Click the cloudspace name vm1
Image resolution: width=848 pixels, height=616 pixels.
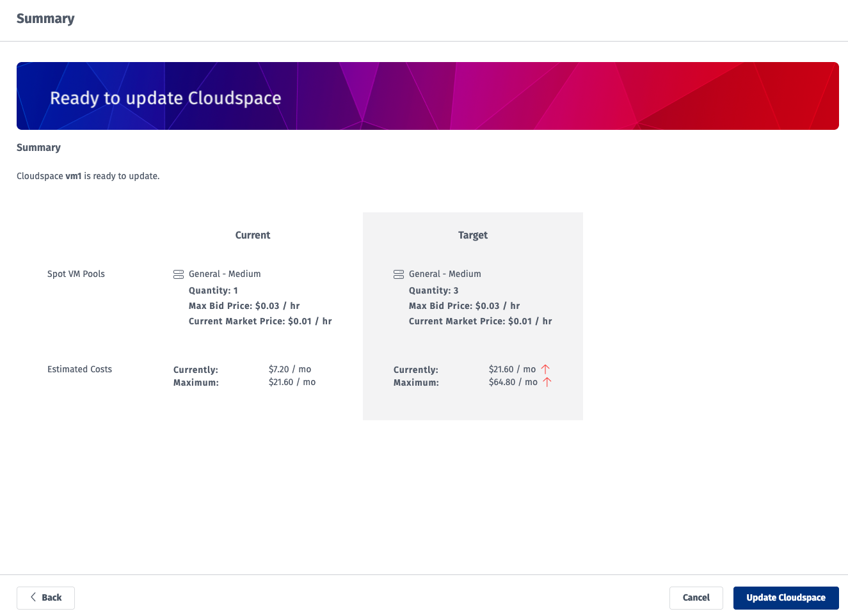click(74, 175)
